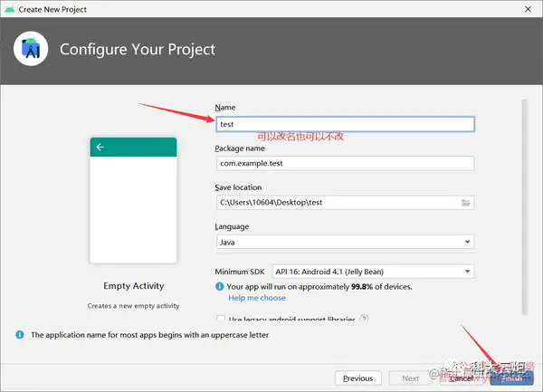Click the Android Studio logo in header
543x392 pixels.
coord(31,49)
